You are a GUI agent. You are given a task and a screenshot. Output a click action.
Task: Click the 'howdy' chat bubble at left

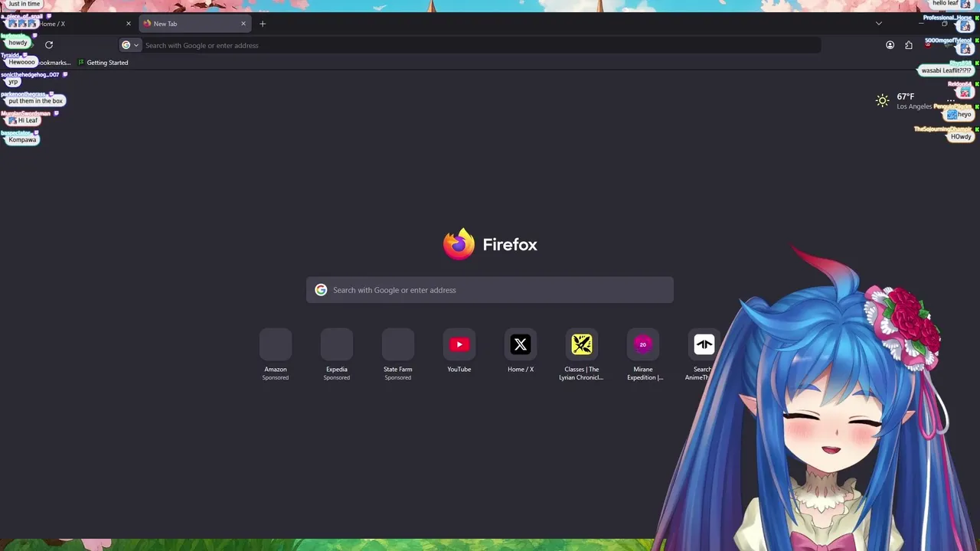(x=18, y=43)
